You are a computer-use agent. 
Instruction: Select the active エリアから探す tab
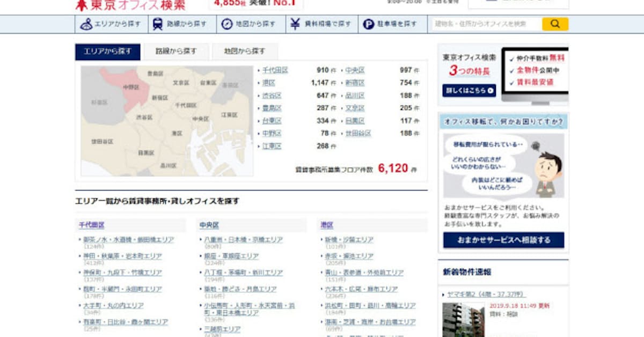point(107,52)
